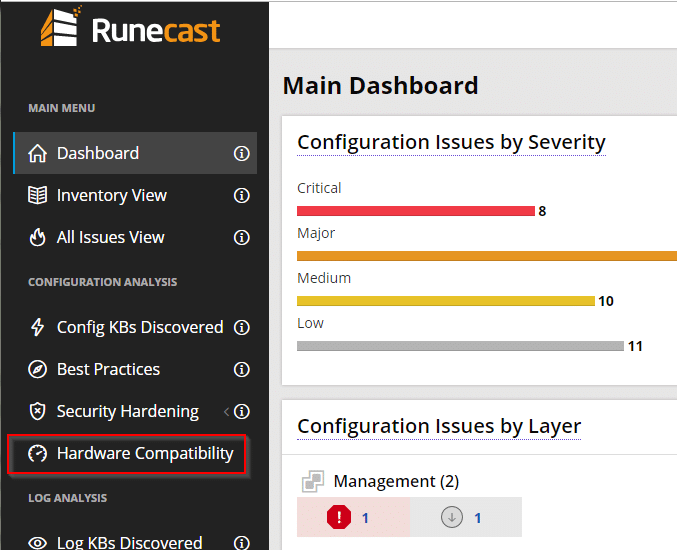Show info for All Issues View
This screenshot has width=677, height=550.
241,237
